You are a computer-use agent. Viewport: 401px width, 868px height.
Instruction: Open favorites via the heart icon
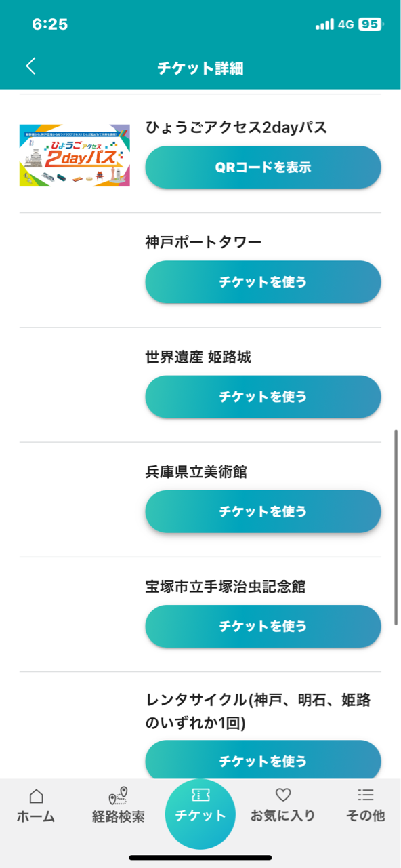tap(283, 795)
